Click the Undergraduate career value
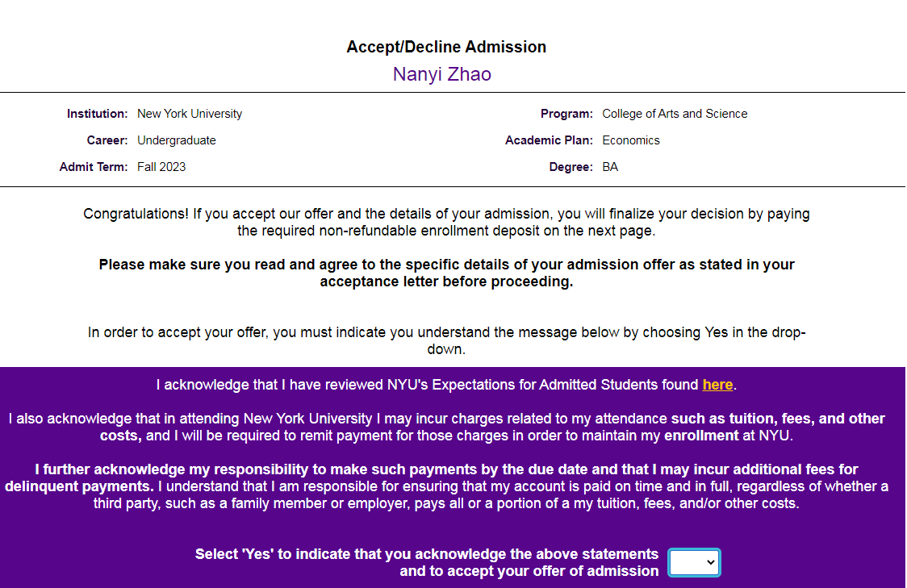This screenshot has height=588, width=907. (x=177, y=140)
